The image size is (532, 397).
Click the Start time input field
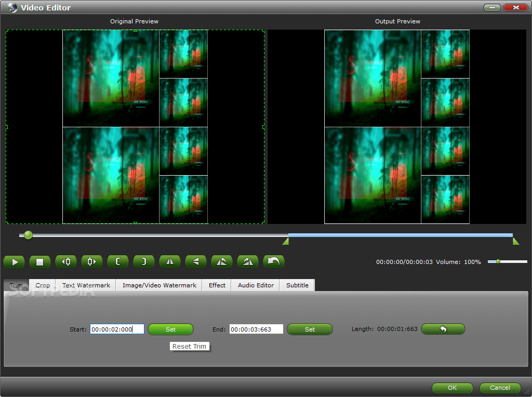[x=117, y=329]
